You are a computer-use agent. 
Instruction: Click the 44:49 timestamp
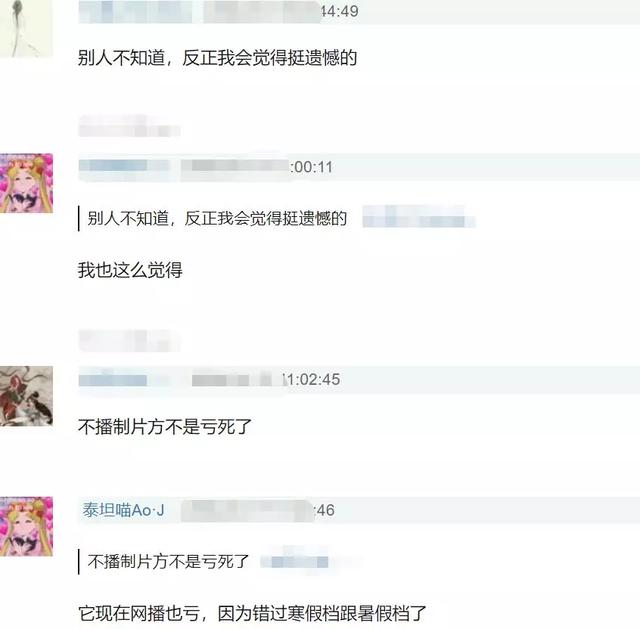click(x=340, y=11)
